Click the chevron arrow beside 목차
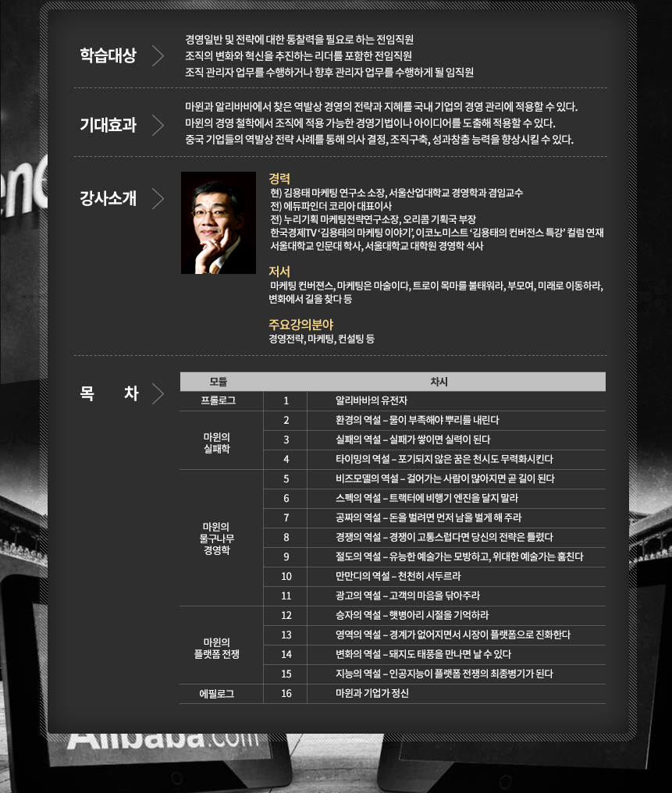This screenshot has width=672, height=793. (x=158, y=393)
